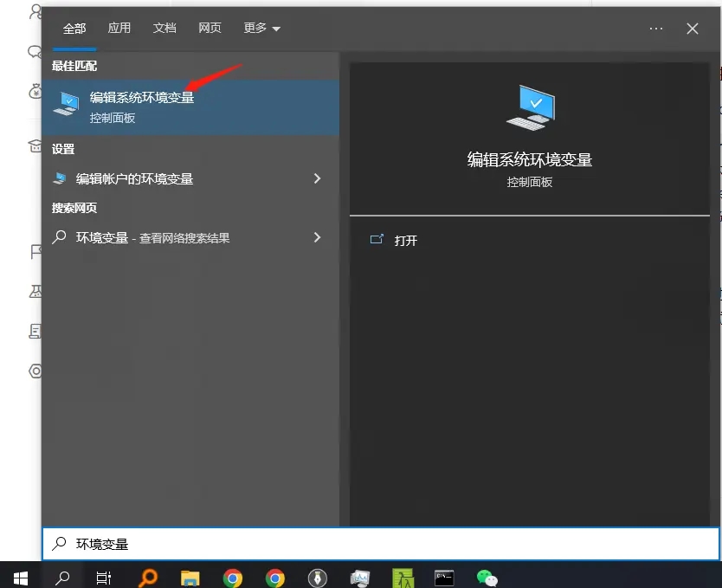Switch to the 应用 tab
The width and height of the screenshot is (722, 588).
119,28
